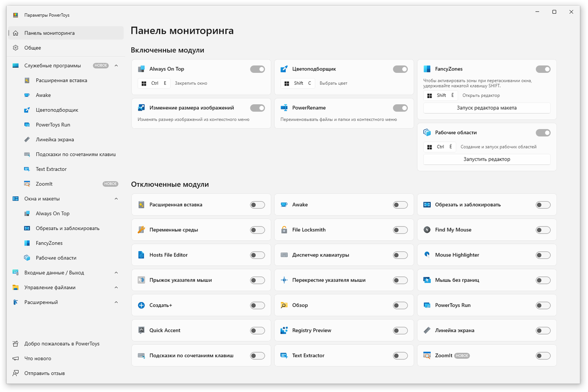Click the Quick Accent icon

(x=141, y=330)
